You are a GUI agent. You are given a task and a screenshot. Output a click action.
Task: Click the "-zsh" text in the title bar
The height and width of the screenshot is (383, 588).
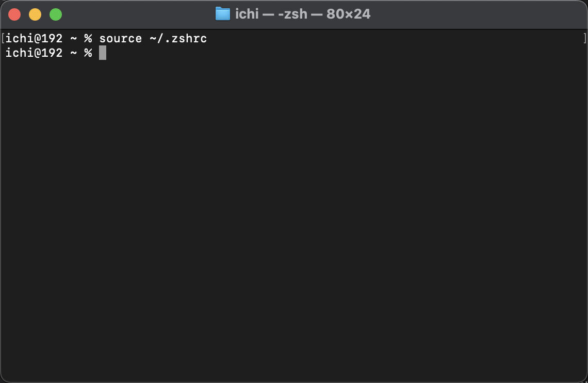[x=292, y=14]
